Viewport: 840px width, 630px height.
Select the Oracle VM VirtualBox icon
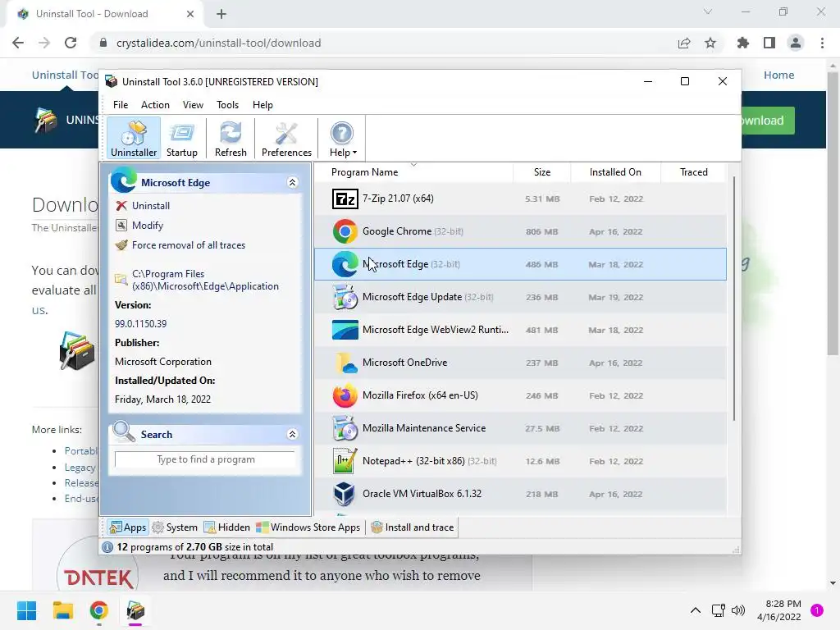pos(345,494)
